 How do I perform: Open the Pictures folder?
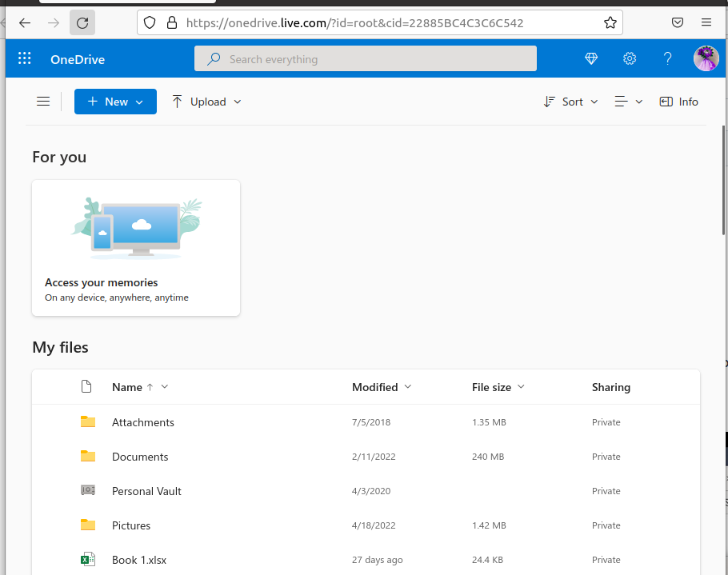(131, 525)
